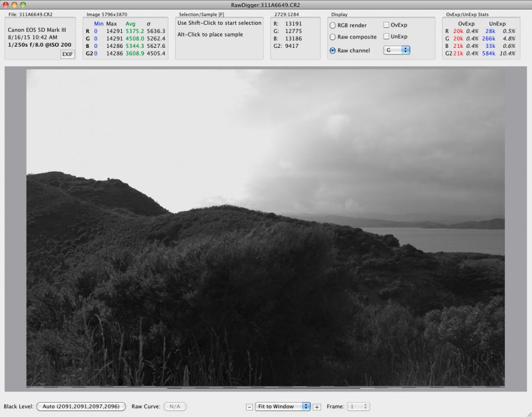Screen dimensions: 532x417
Task: Minimize the window with yellow button
Action: tap(15, 5)
